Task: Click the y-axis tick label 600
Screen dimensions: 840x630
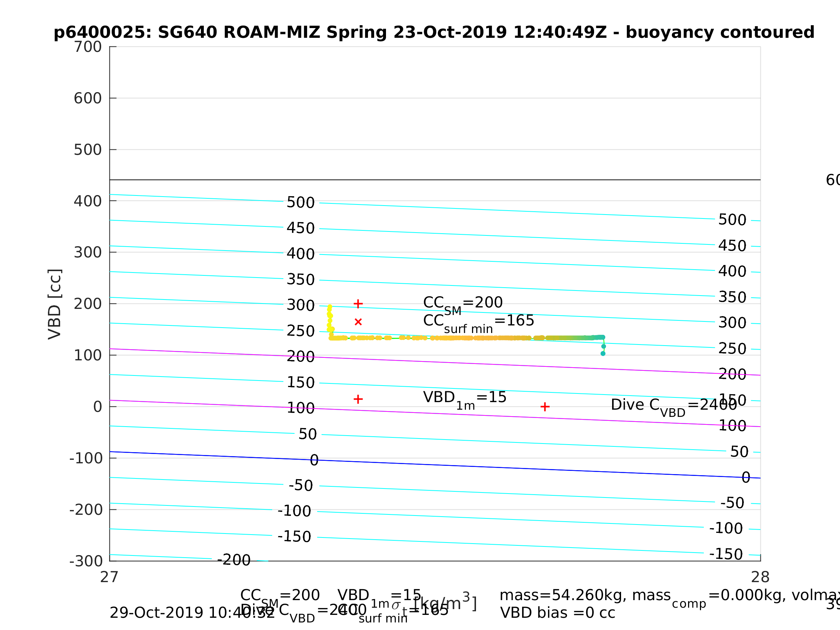Action: [88, 98]
